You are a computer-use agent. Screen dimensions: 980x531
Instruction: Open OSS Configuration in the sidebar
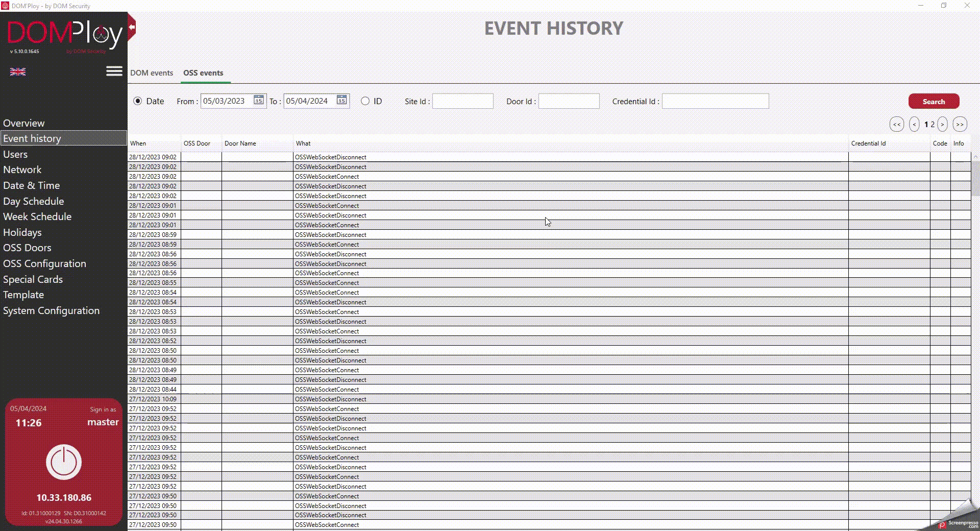(x=45, y=263)
